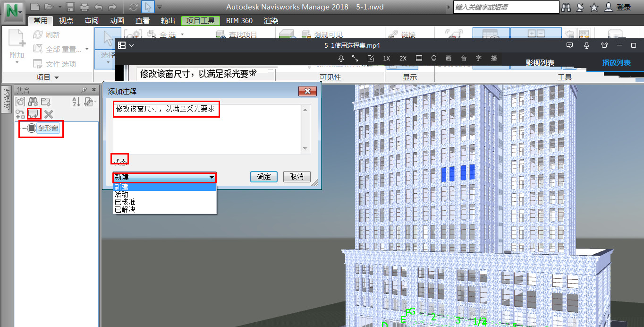Switch to the 常用 ribbon tab
The width and height of the screenshot is (644, 327).
point(41,20)
